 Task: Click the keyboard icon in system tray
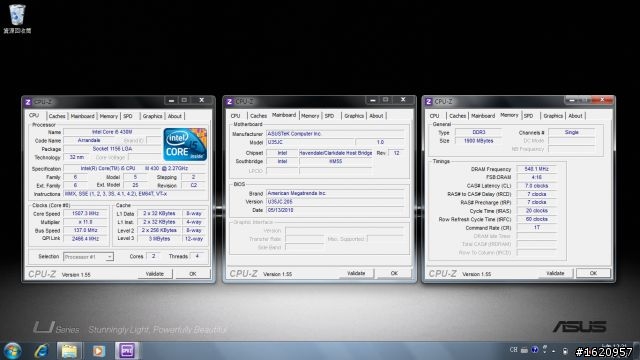(x=524, y=350)
